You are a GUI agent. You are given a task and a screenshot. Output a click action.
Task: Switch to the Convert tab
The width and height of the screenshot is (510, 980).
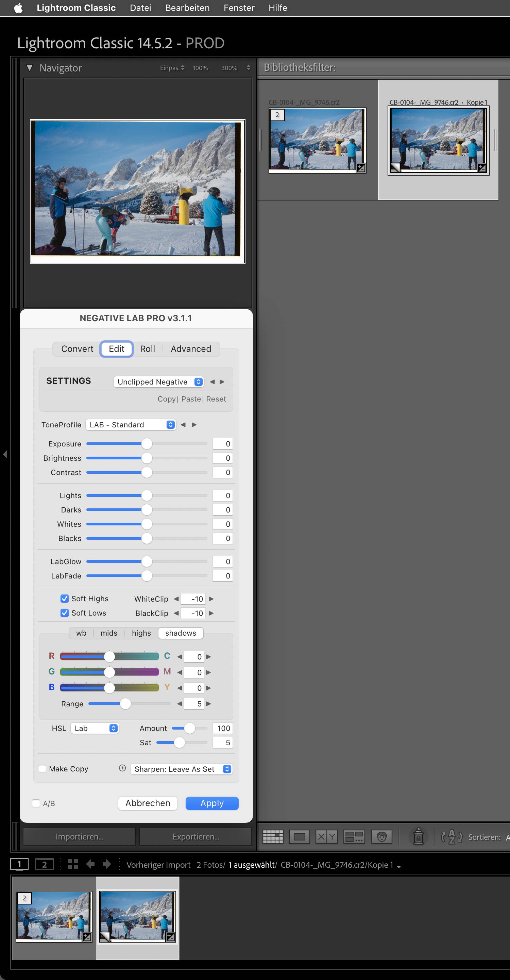coord(77,349)
